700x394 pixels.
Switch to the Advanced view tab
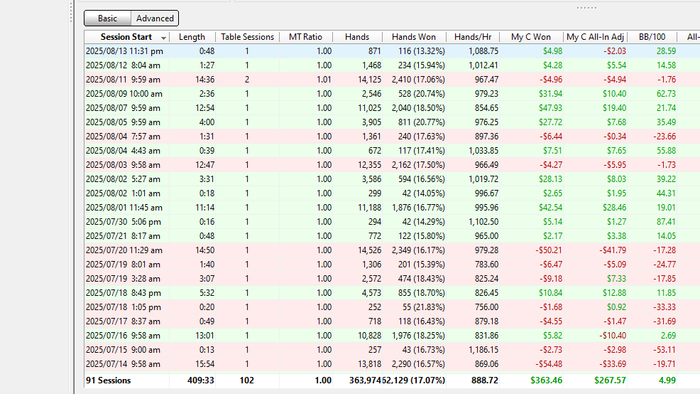tap(155, 18)
